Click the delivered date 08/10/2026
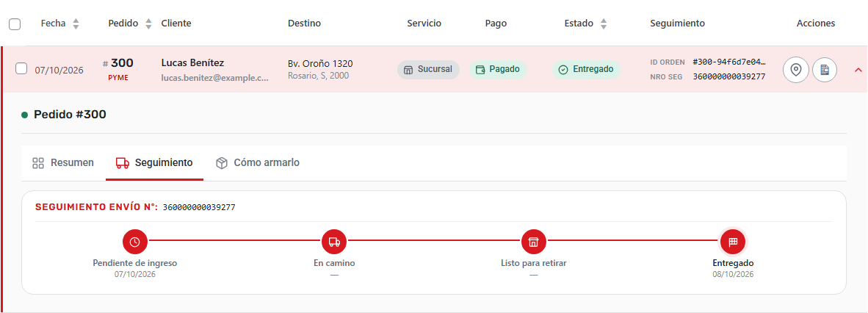This screenshot has height=313, width=868. [x=733, y=274]
